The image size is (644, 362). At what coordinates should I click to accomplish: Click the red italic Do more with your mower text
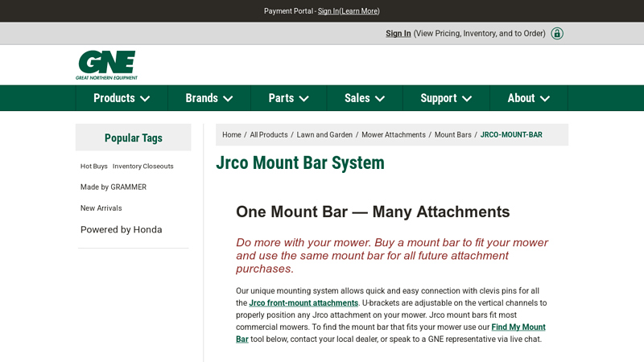[x=392, y=255]
